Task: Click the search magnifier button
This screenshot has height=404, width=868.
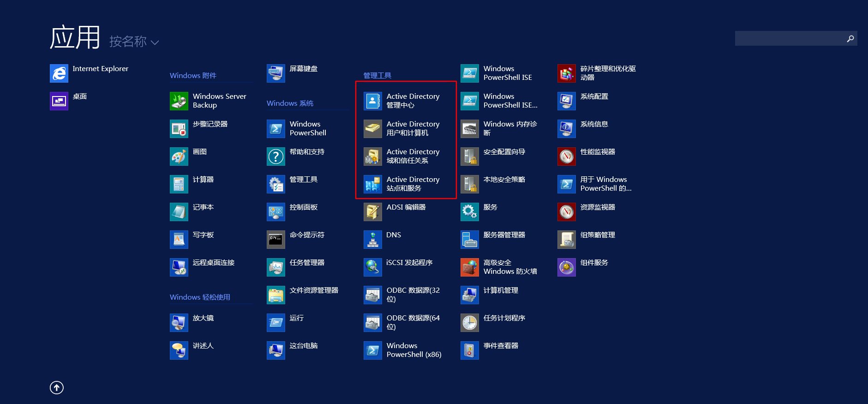Action: [x=850, y=38]
